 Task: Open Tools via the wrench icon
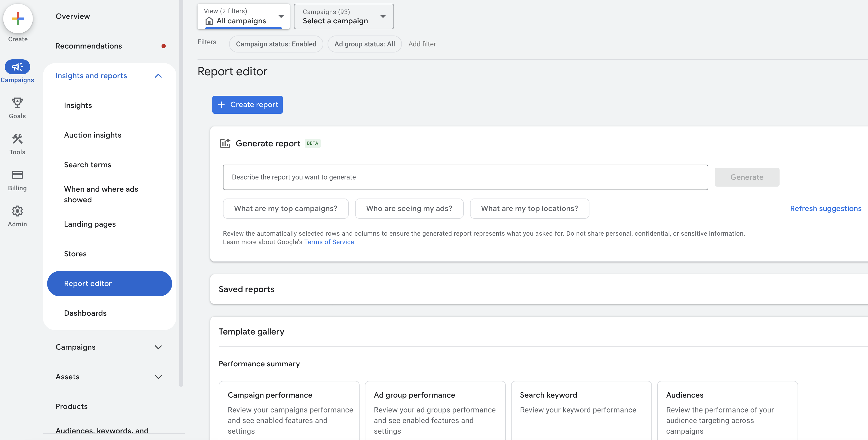pos(17,139)
